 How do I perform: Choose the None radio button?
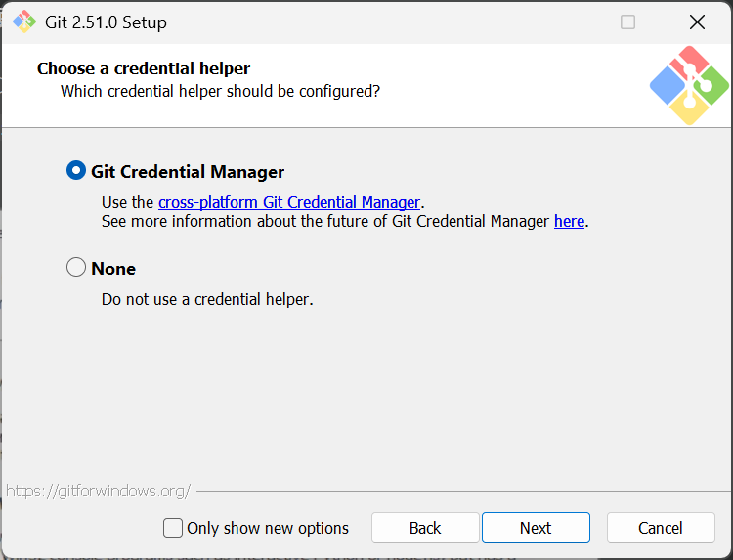(76, 267)
